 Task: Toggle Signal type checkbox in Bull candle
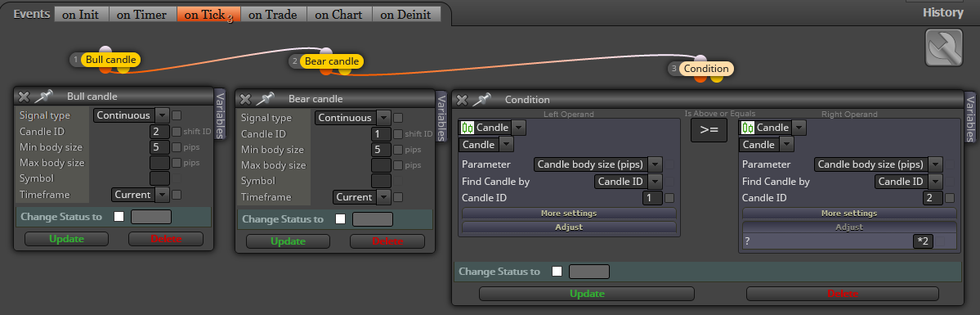[177, 115]
